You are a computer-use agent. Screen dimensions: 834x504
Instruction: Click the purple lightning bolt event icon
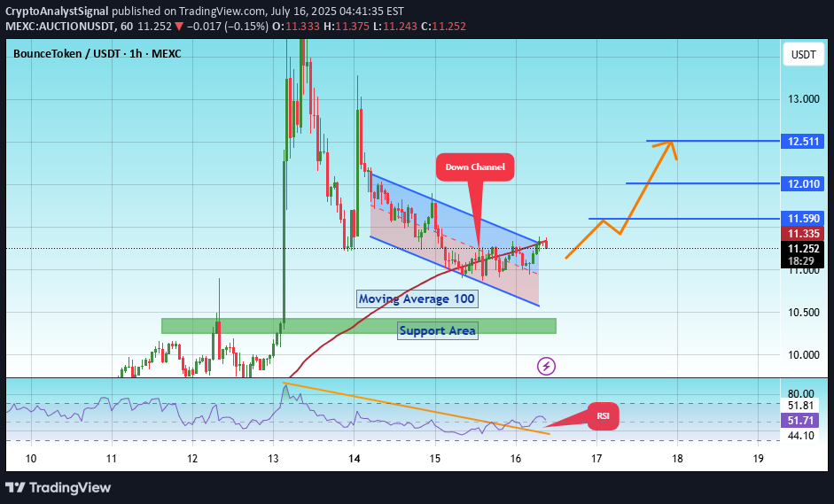[546, 366]
